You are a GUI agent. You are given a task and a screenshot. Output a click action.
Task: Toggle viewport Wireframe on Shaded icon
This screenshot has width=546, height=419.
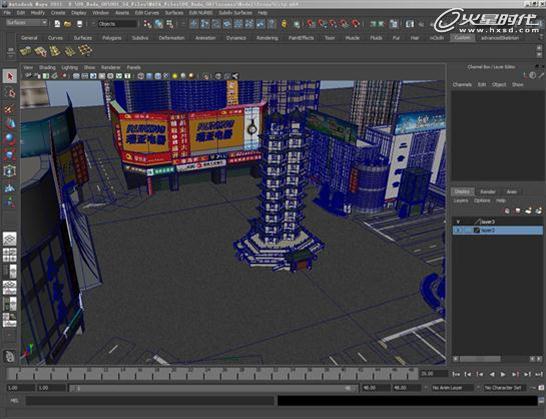tap(158, 76)
